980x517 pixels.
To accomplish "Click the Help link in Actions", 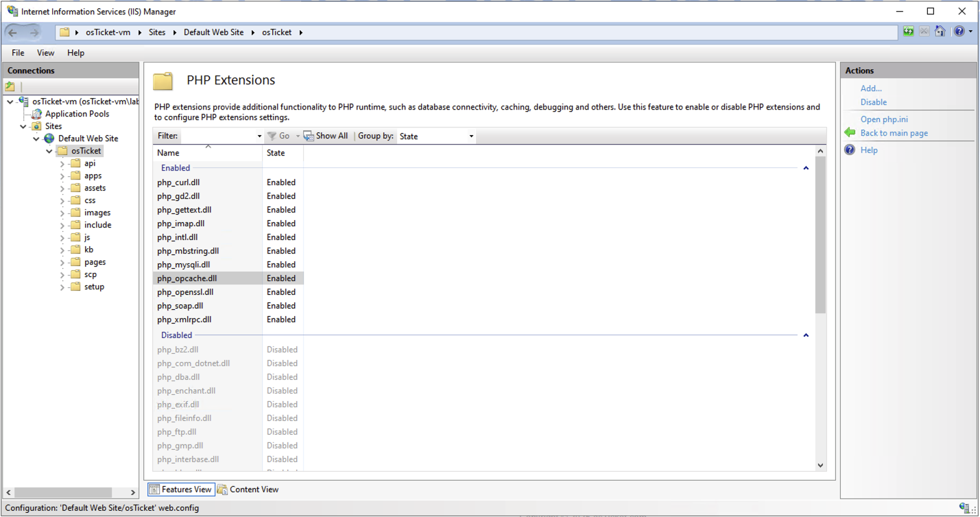I will click(869, 150).
